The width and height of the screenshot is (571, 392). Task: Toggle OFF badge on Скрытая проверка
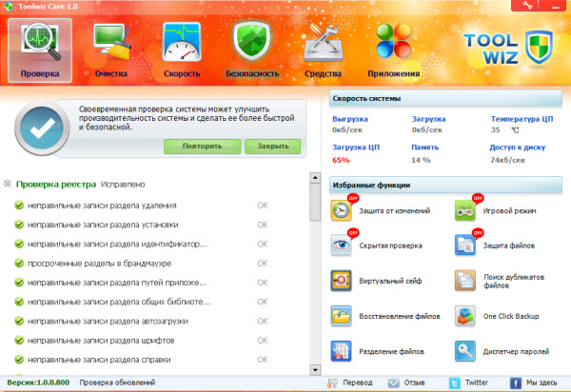point(353,232)
